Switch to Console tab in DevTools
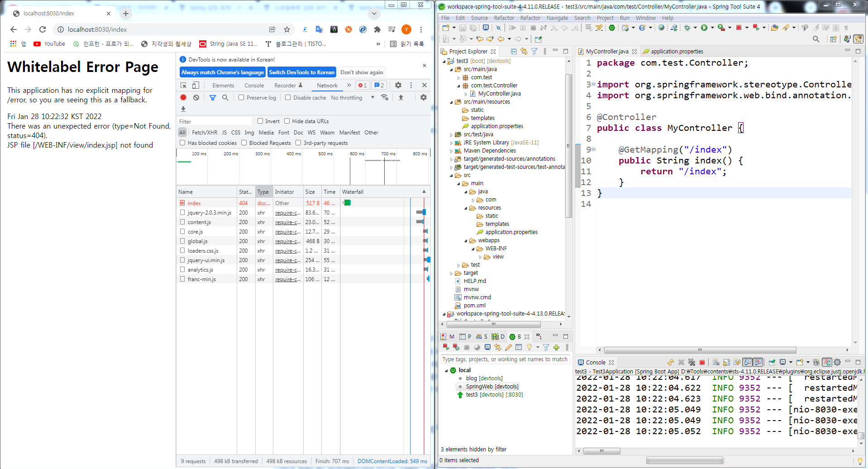 point(254,85)
